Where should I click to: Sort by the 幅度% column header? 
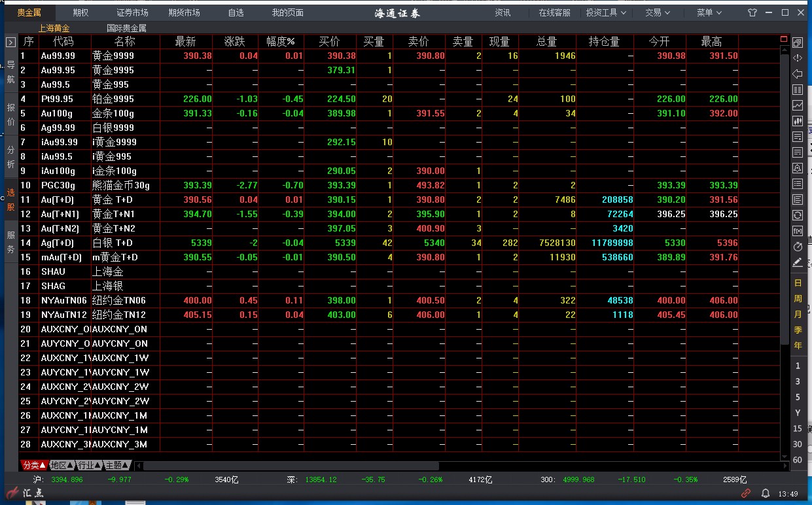click(x=281, y=42)
